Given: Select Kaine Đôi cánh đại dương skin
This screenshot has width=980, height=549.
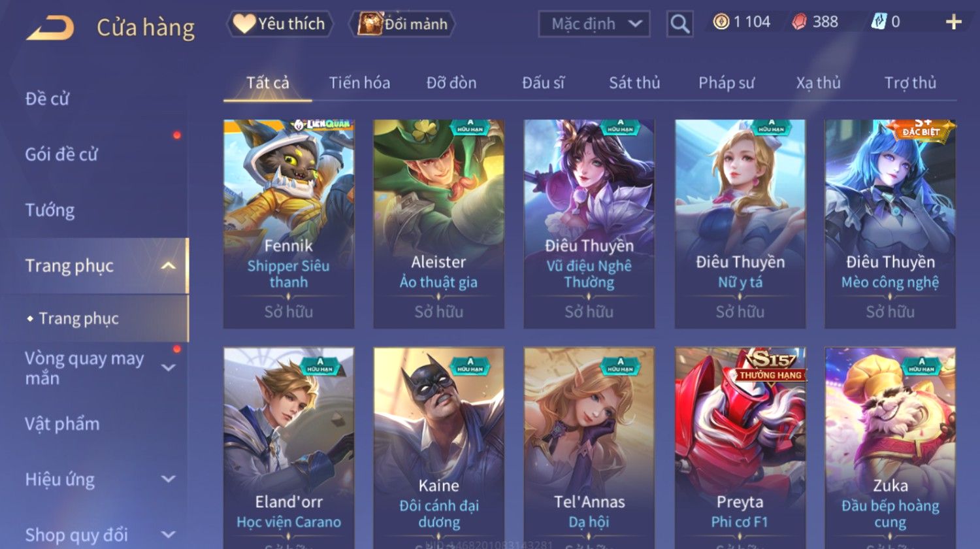Looking at the screenshot, I should click(439, 448).
